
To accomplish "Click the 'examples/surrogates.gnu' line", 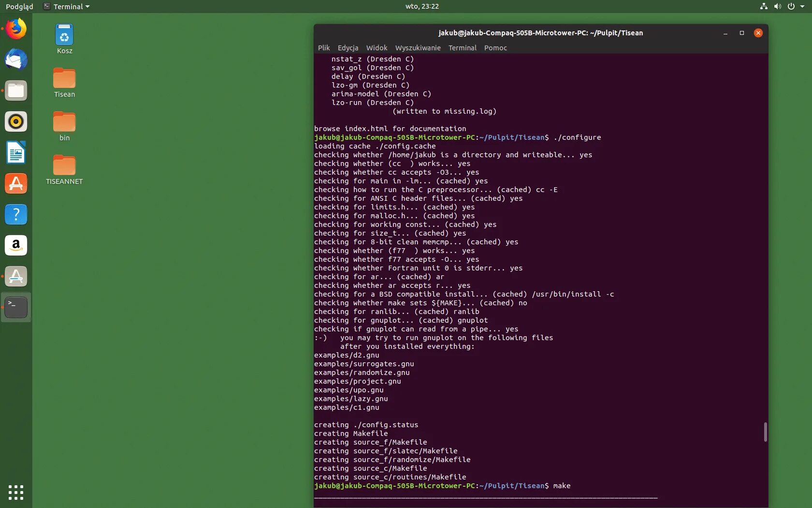I will (364, 364).
